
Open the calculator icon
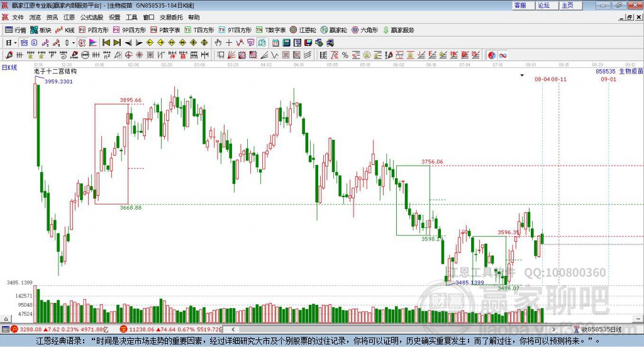[286, 42]
